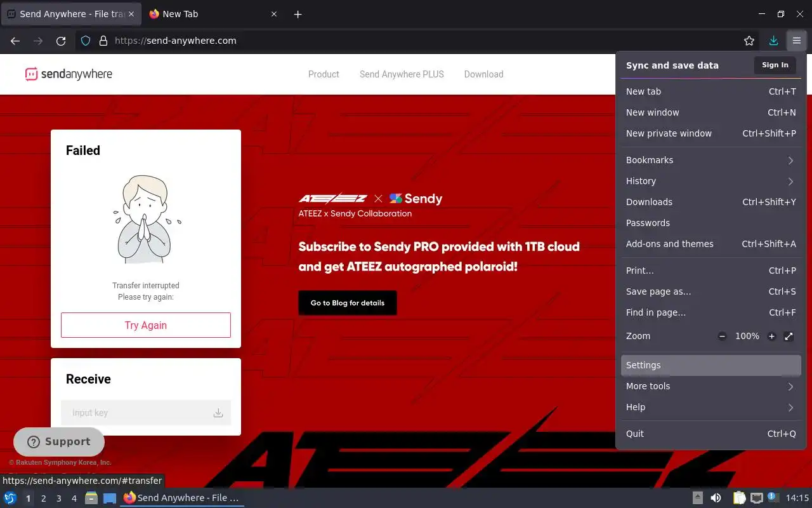Reload the current page

(x=61, y=41)
